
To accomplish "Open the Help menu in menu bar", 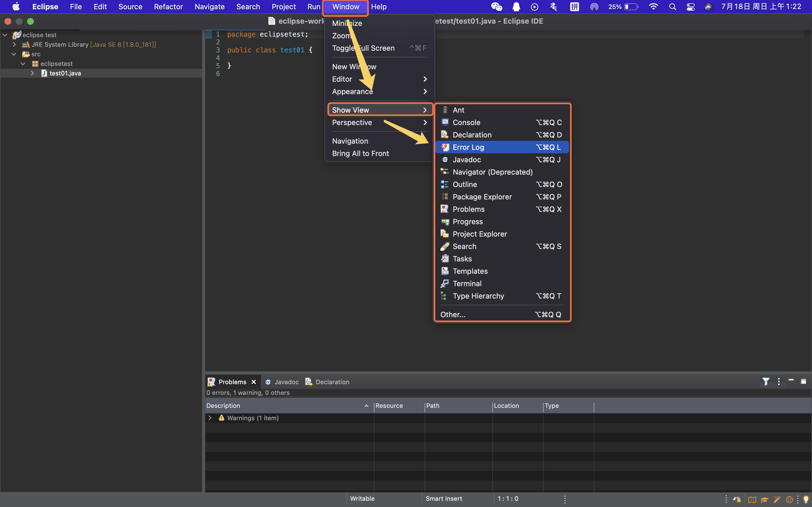I will click(x=378, y=7).
